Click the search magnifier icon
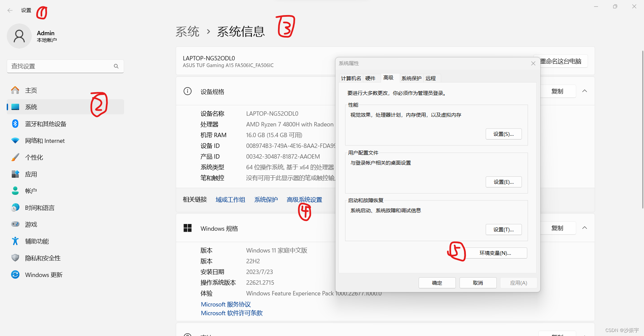 click(x=116, y=66)
